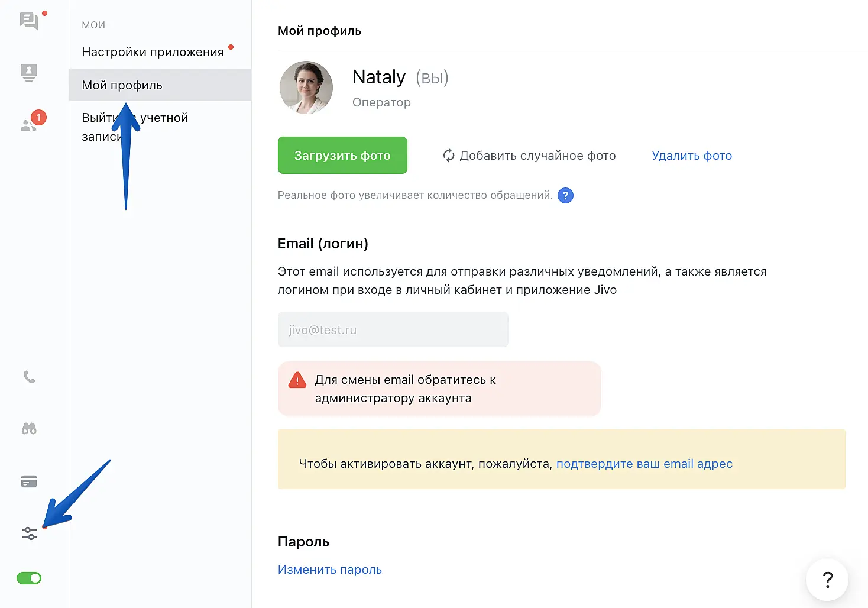Click the Удалить фото link
This screenshot has height=608, width=868.
(692, 156)
